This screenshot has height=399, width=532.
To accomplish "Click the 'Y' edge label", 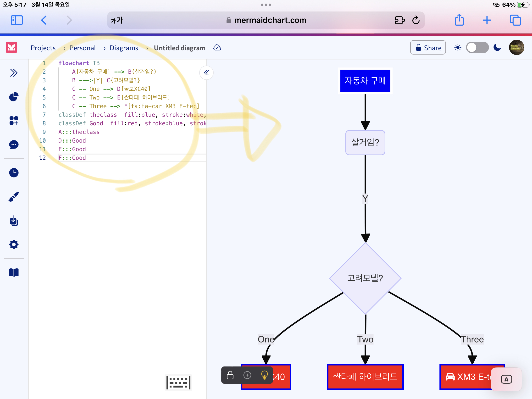I will click(365, 199).
